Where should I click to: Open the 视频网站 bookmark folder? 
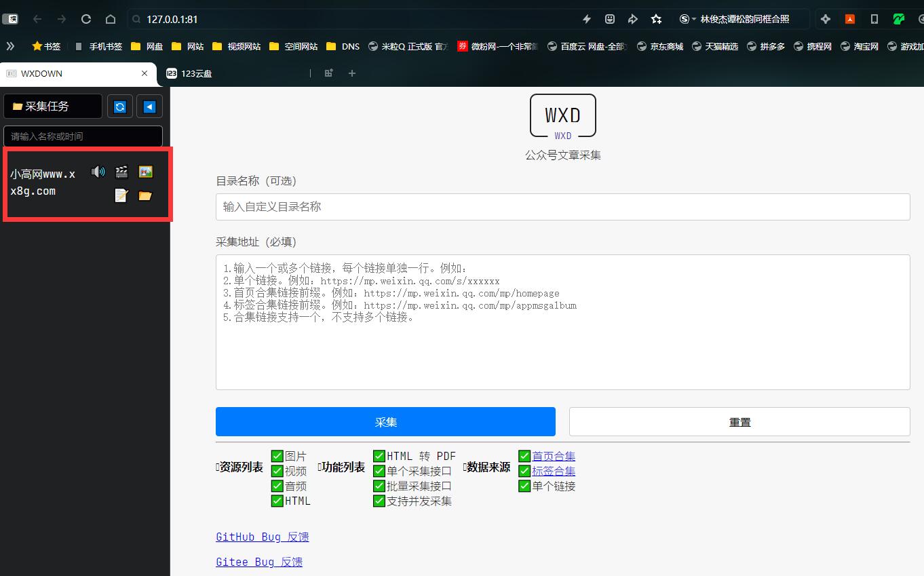pyautogui.click(x=237, y=46)
